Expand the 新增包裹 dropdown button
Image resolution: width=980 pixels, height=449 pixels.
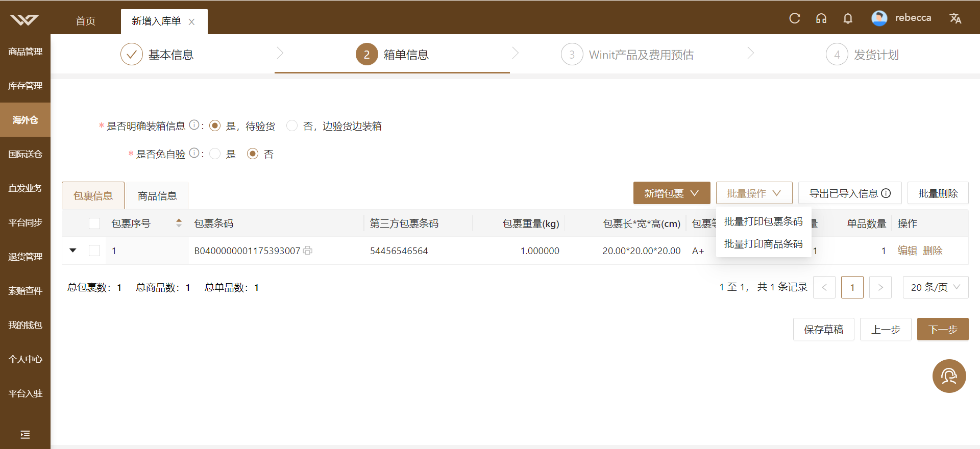pos(672,193)
